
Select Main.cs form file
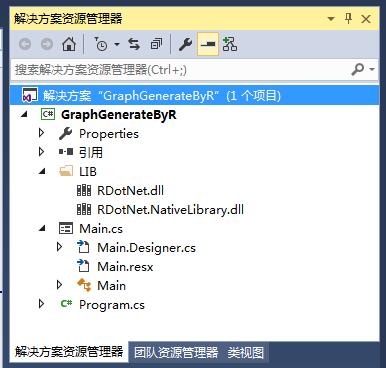tap(101, 229)
